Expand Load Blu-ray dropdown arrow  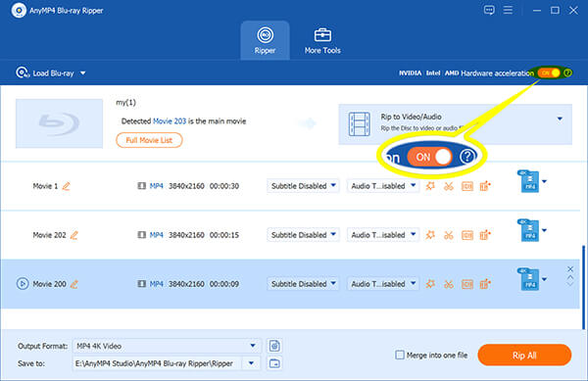pos(83,73)
